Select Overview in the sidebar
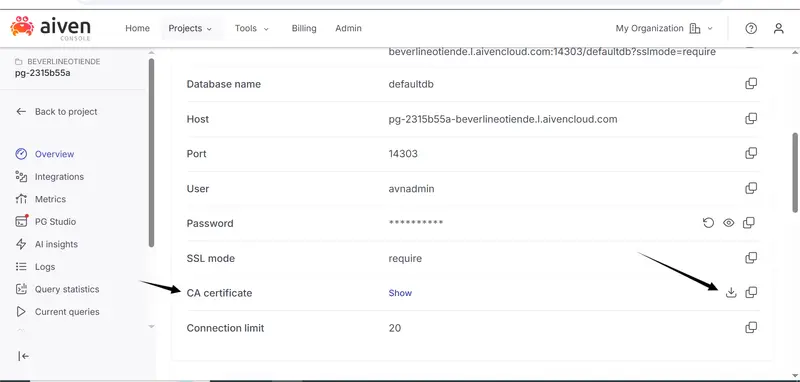This screenshot has width=800, height=382. (54, 154)
